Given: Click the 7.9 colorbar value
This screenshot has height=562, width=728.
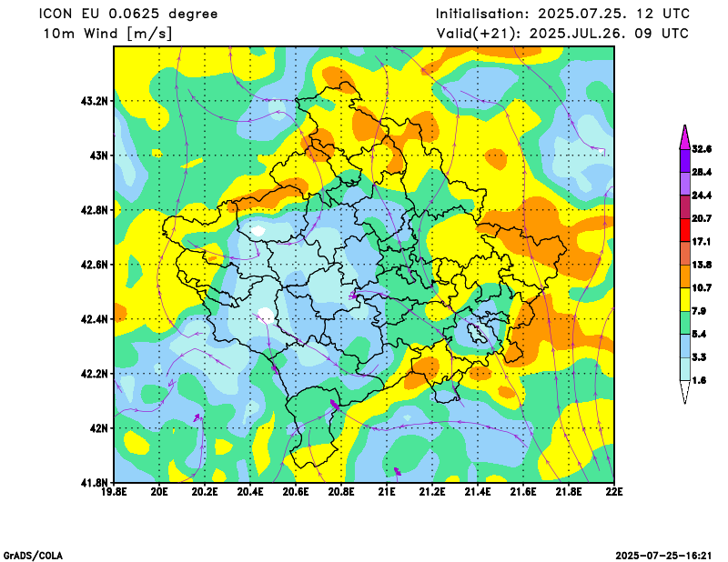Looking at the screenshot, I should click(x=699, y=311).
